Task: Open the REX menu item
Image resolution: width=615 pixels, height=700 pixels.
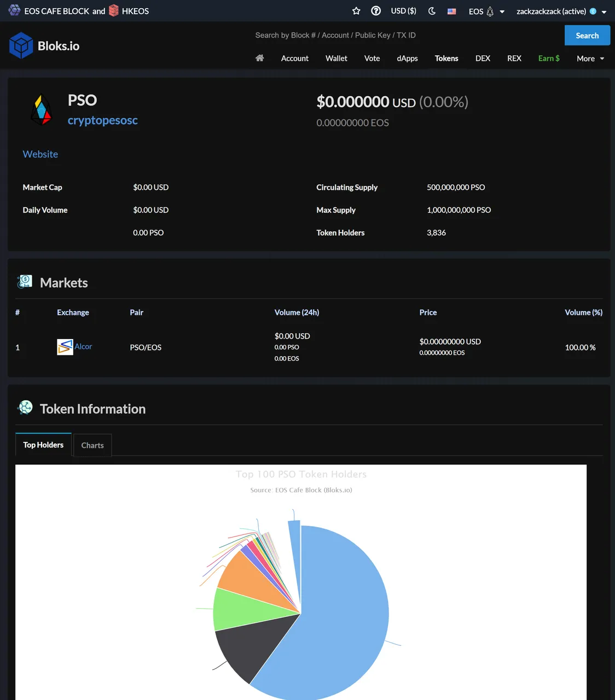Action: [x=514, y=59]
